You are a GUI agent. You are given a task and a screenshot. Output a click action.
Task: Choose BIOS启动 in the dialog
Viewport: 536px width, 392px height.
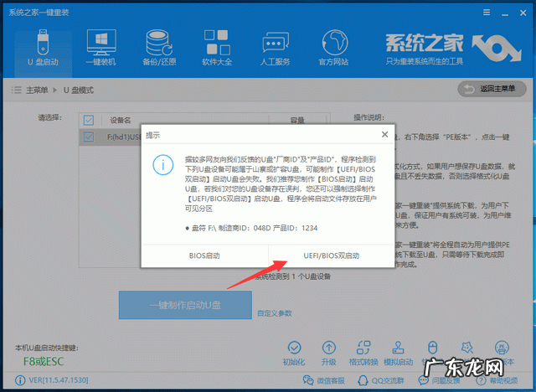point(204,255)
